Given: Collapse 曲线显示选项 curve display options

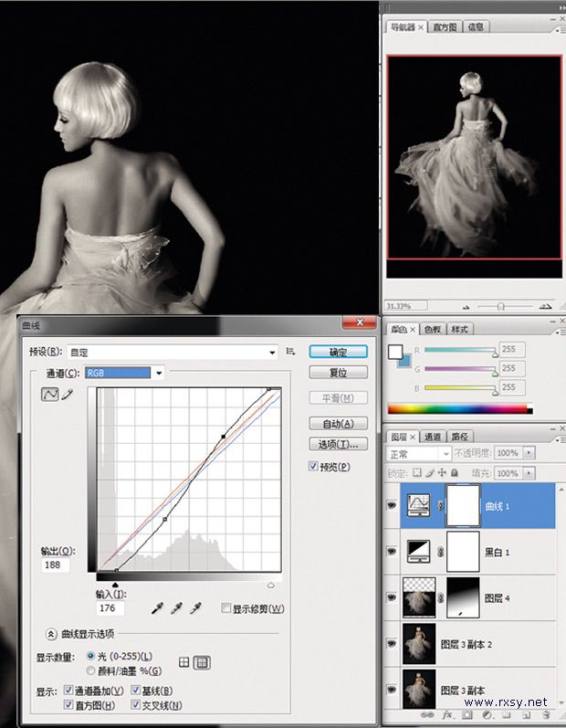Looking at the screenshot, I should click(51, 634).
